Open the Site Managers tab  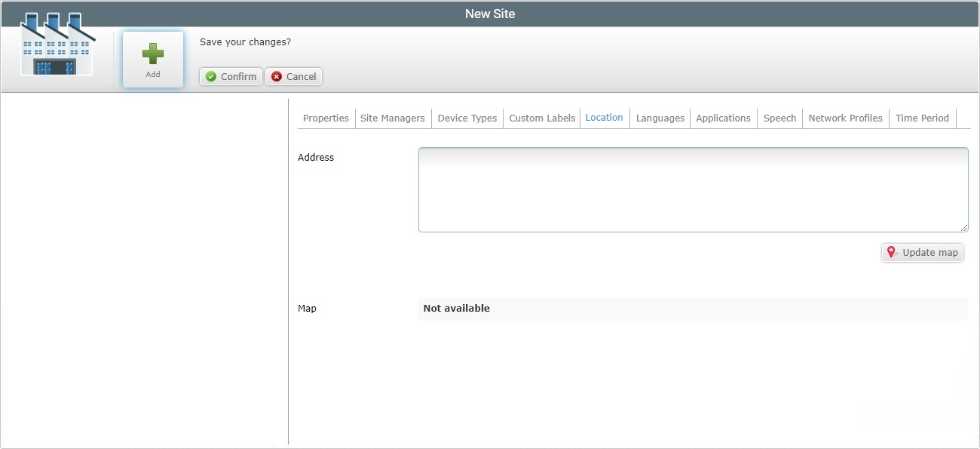(x=392, y=118)
